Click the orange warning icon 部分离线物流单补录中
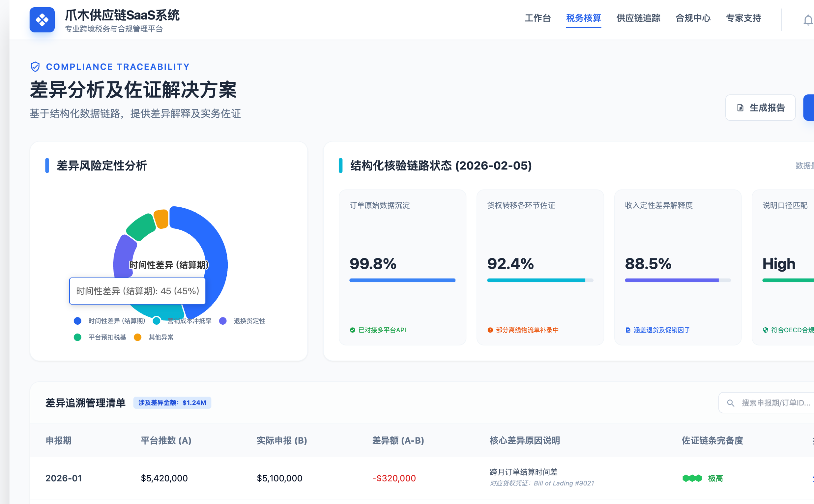Screen dimensions: 814x504 click(490, 330)
